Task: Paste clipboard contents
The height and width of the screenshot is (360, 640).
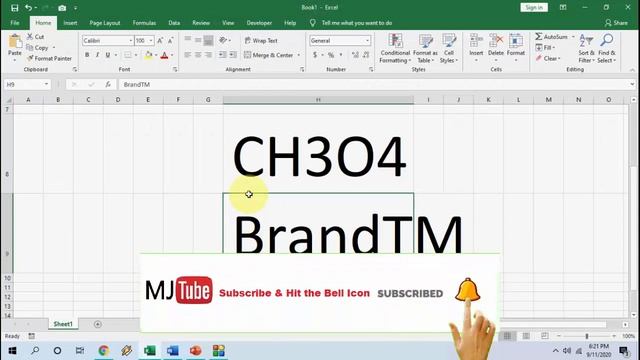Action: [15, 48]
